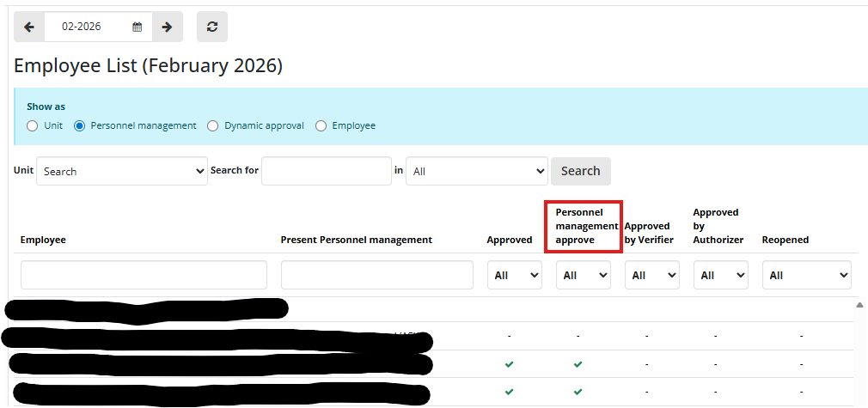Viewport: 868px width, 408px height.
Task: Open the Reopened column filter dropdown
Action: tap(806, 275)
